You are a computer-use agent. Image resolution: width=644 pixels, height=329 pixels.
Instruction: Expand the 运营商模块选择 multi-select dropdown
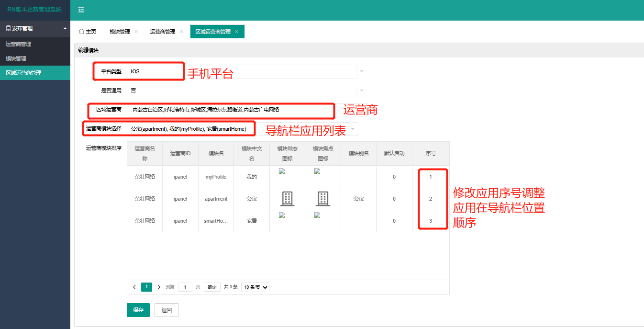click(x=242, y=129)
